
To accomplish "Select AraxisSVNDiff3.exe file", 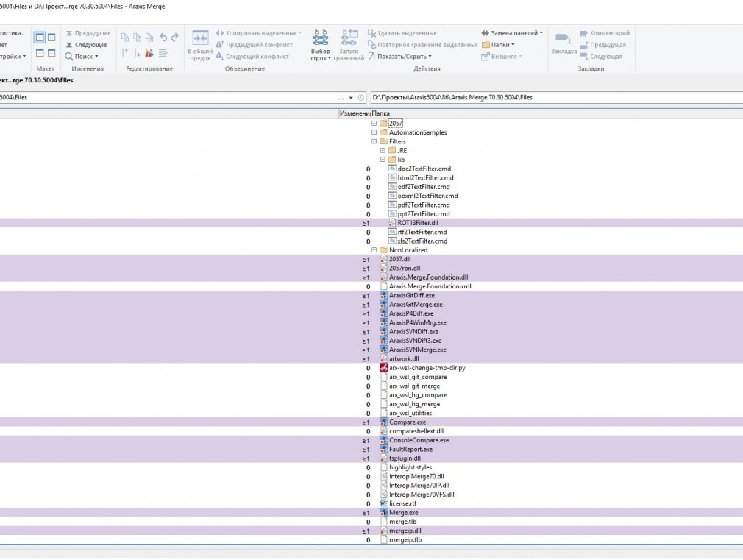I will [x=415, y=341].
